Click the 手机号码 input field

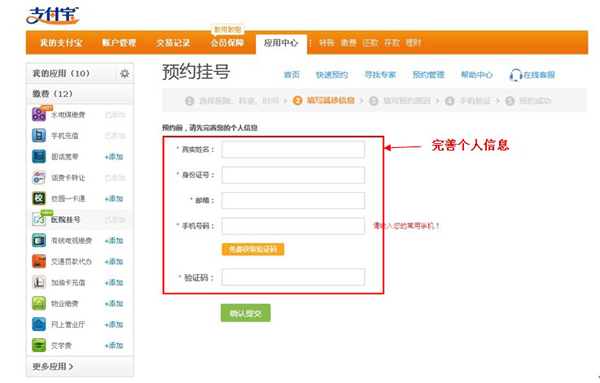[x=293, y=226]
